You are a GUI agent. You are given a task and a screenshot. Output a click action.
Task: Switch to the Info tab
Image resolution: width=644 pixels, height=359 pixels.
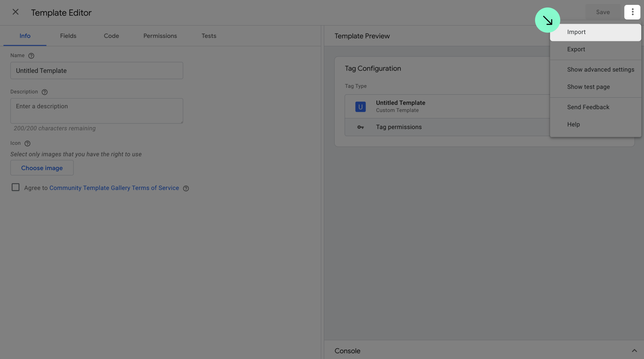[25, 36]
